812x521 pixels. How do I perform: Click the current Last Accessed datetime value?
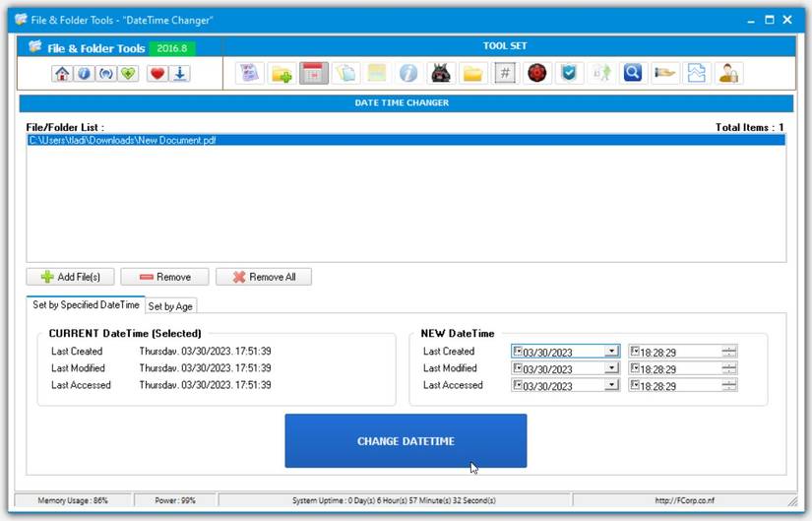click(205, 385)
